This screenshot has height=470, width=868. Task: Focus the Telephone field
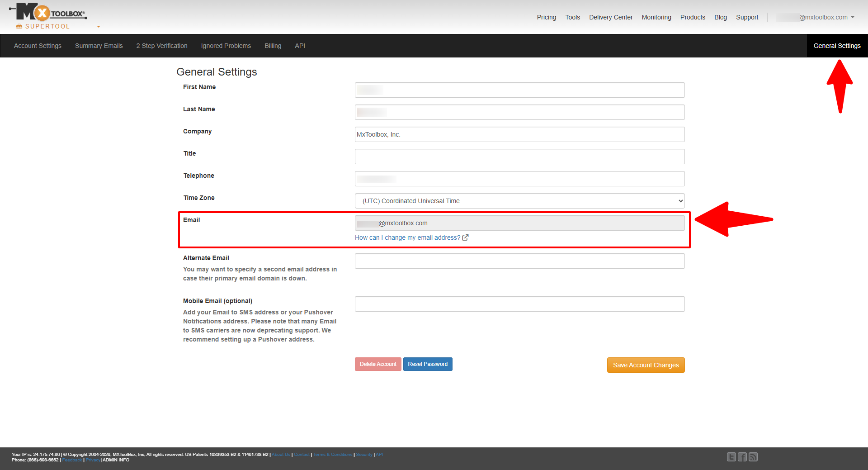pyautogui.click(x=519, y=179)
